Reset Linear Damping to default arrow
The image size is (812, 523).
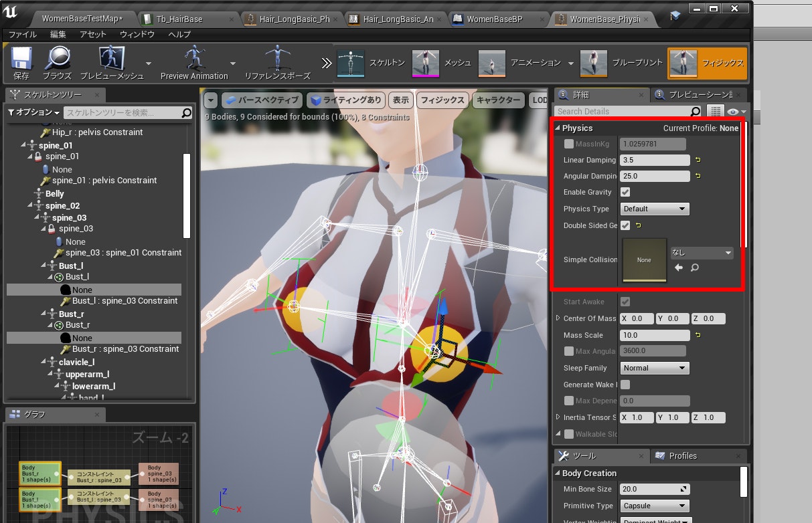[698, 161]
